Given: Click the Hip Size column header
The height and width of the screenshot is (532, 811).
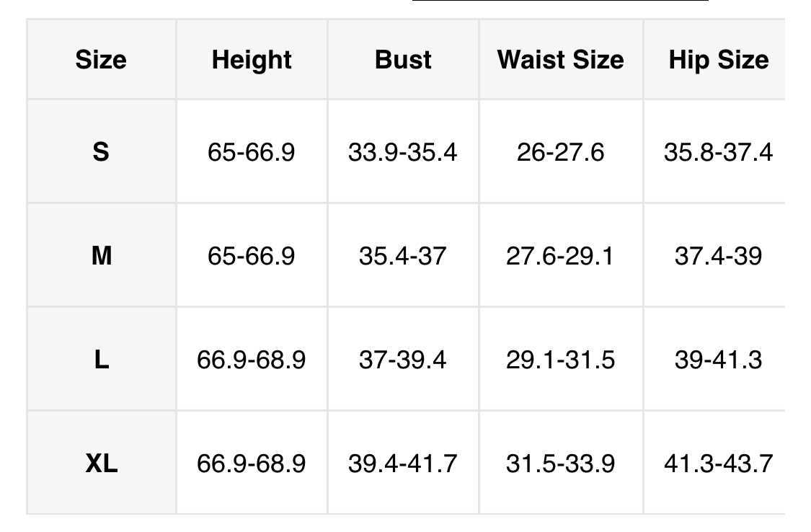Looking at the screenshot, I should point(718,60).
